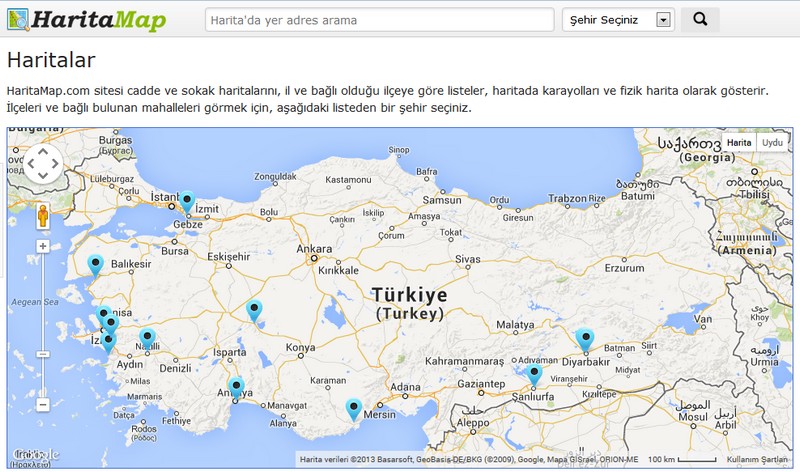Open the Kullanım Şartları link
800x472 pixels.
(757, 459)
